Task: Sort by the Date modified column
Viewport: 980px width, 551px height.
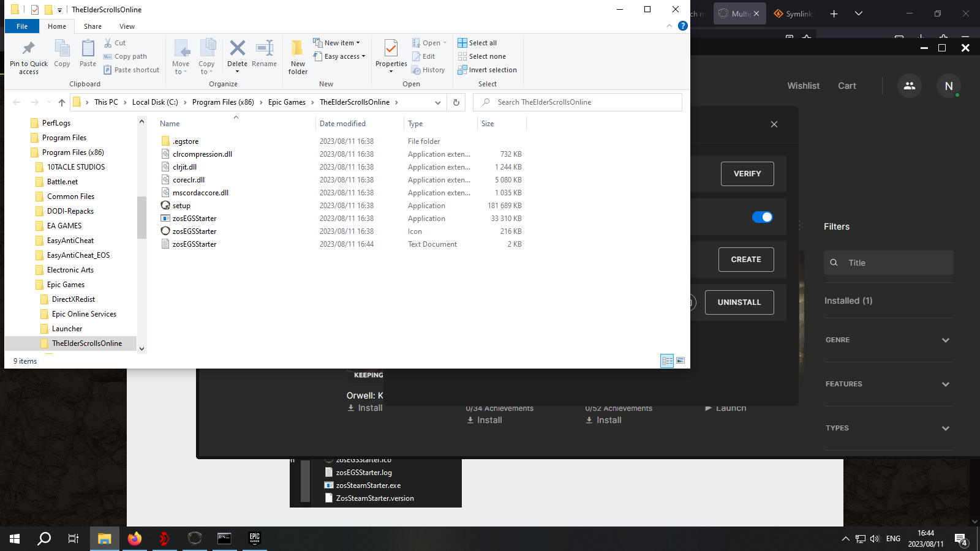Action: point(360,124)
